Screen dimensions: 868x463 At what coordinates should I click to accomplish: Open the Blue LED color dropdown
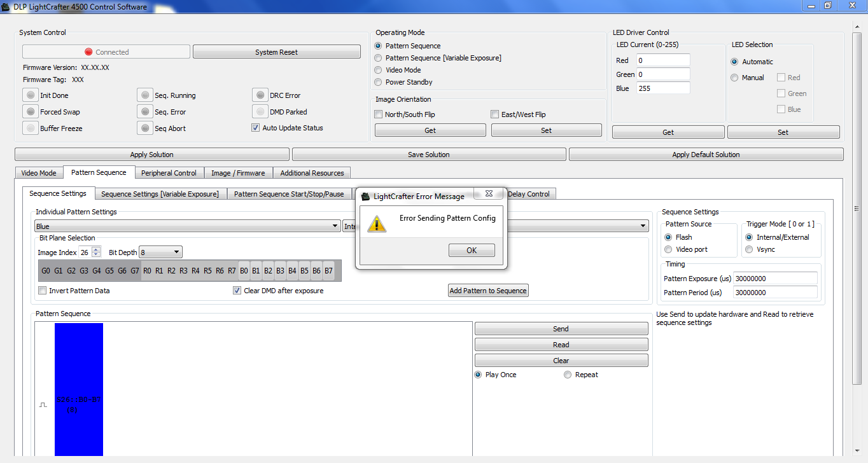click(187, 226)
